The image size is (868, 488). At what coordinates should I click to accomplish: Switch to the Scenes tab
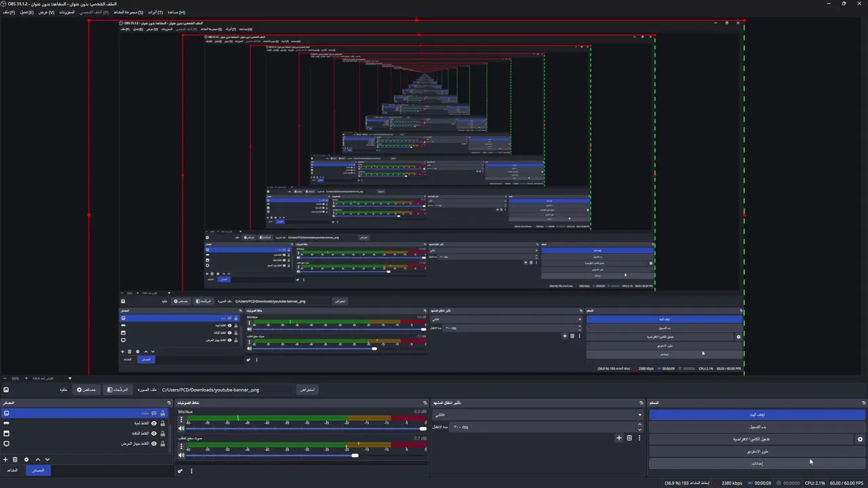[12, 470]
